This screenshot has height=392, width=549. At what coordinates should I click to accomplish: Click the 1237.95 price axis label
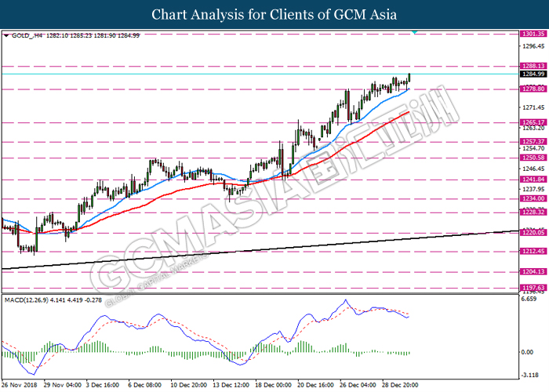point(533,190)
